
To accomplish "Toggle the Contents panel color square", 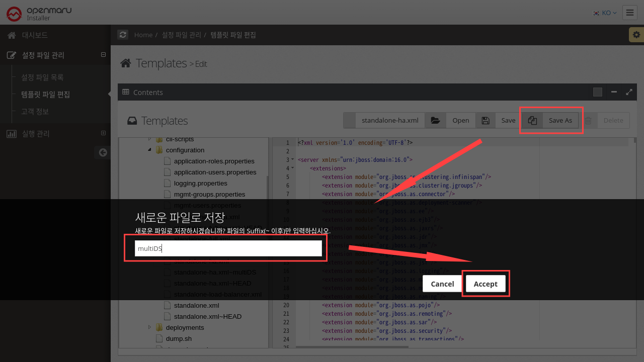I will [598, 92].
